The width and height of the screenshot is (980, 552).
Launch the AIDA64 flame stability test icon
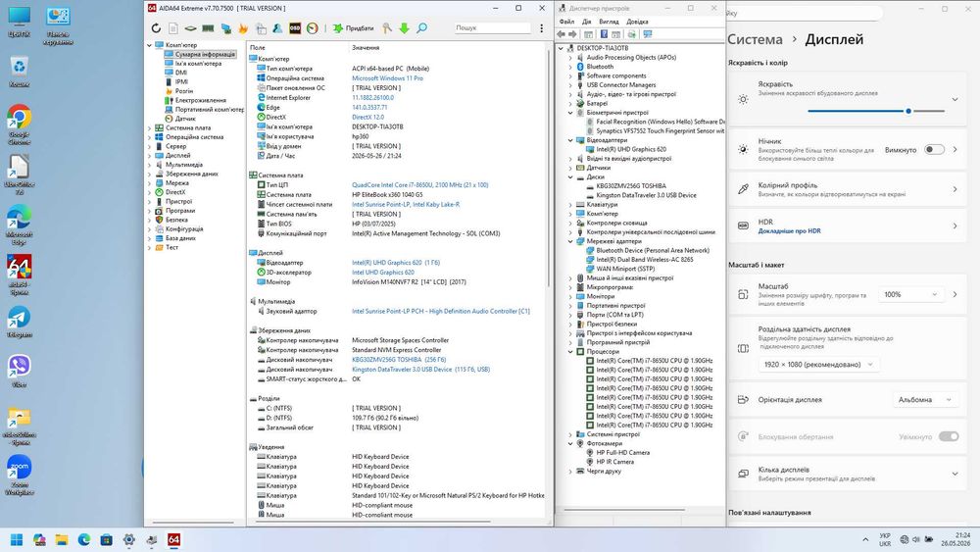(x=243, y=28)
